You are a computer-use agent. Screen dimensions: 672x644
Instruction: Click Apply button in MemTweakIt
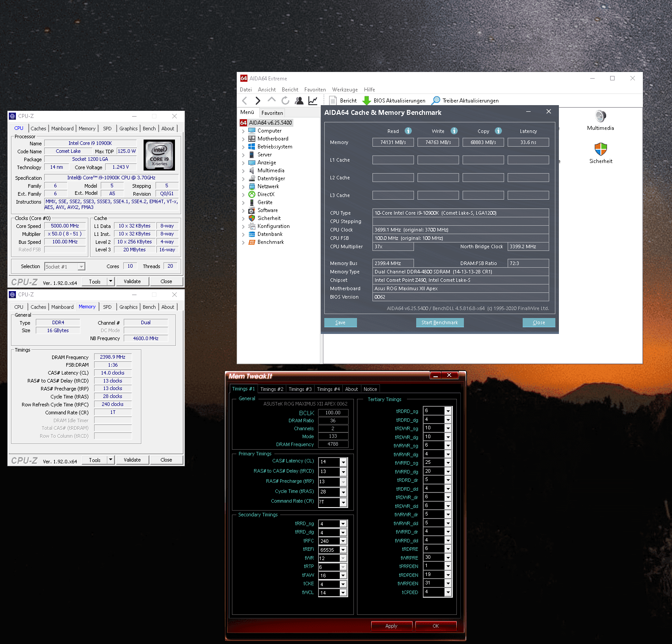click(391, 626)
